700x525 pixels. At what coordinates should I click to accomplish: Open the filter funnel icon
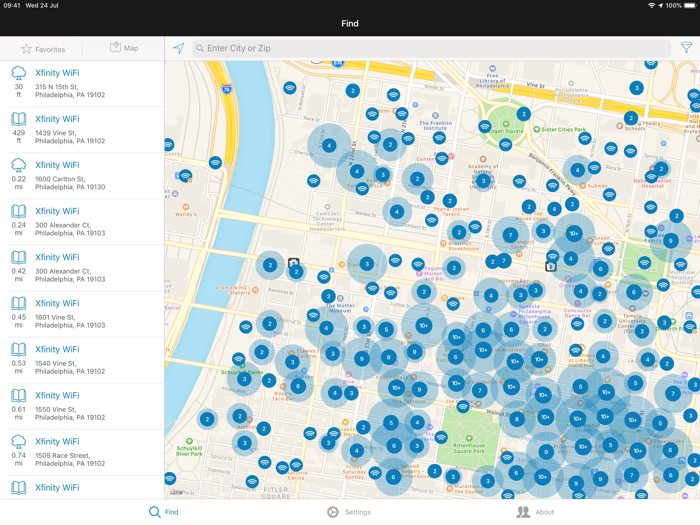686,48
